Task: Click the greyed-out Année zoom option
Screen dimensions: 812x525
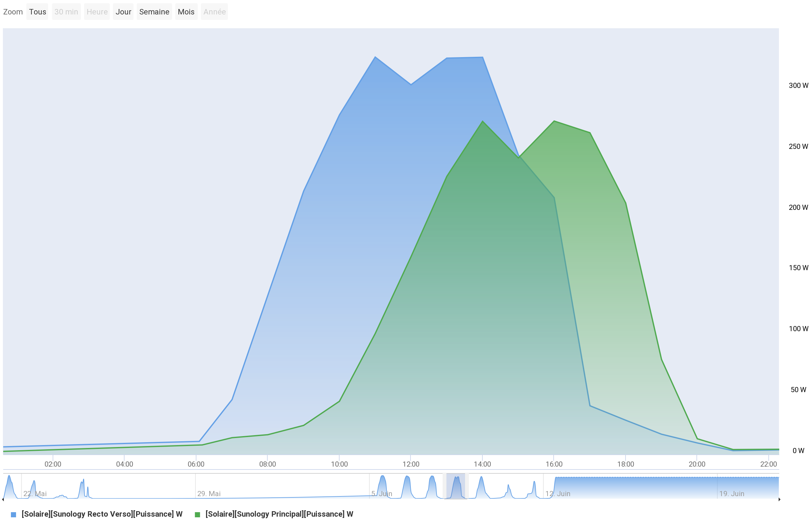Action: point(214,12)
